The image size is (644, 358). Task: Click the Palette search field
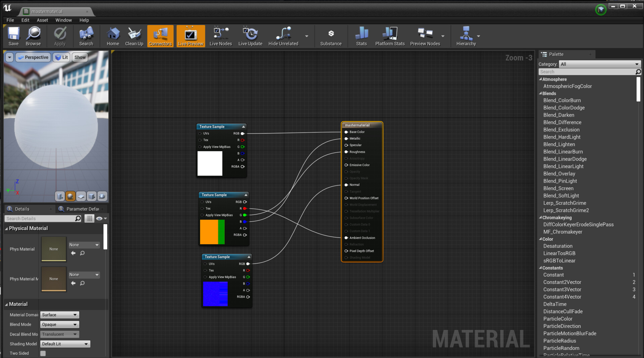[587, 71]
